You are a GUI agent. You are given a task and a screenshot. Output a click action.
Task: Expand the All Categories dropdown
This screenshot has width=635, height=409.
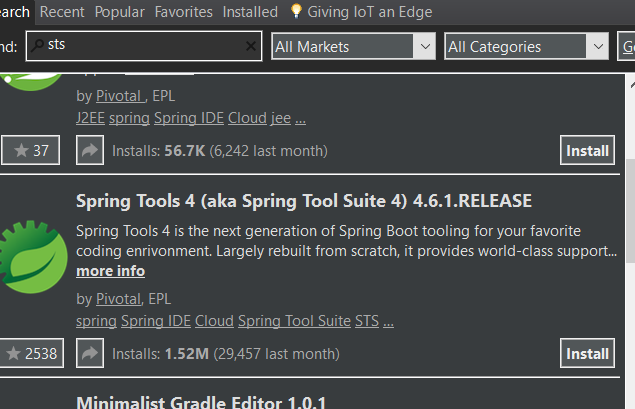[527, 46]
